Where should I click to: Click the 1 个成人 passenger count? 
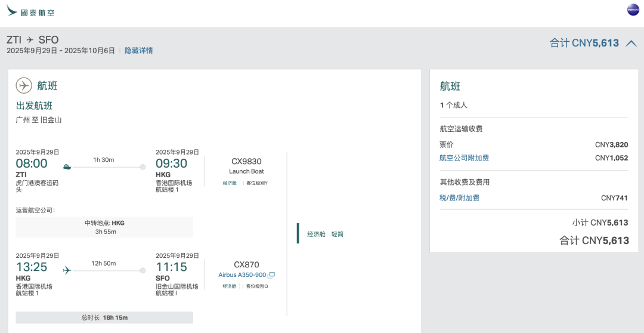pyautogui.click(x=453, y=105)
